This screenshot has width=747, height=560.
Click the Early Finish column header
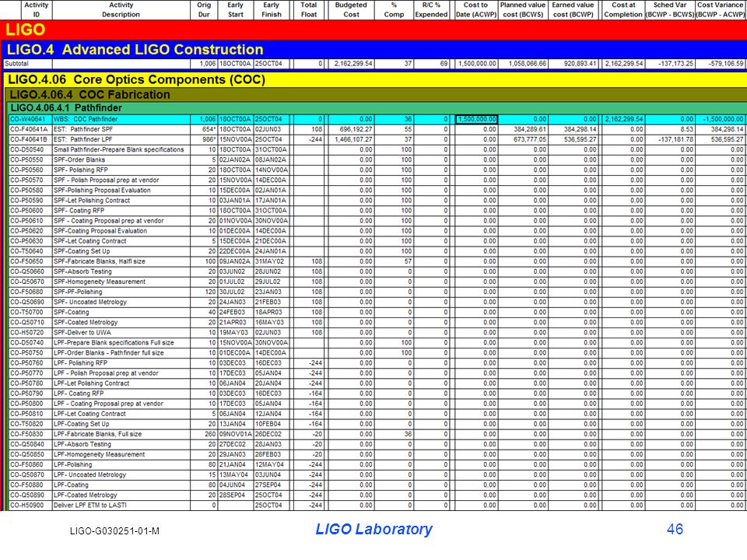click(271, 10)
